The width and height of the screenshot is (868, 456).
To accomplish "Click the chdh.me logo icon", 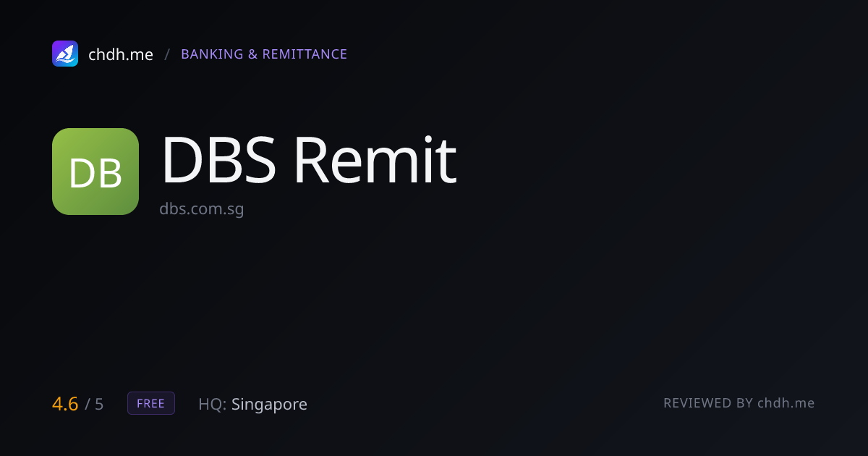I will 65,54.
